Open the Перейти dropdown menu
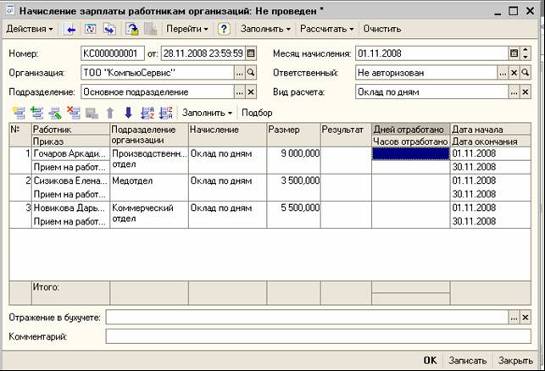The image size is (545, 371). (187, 29)
